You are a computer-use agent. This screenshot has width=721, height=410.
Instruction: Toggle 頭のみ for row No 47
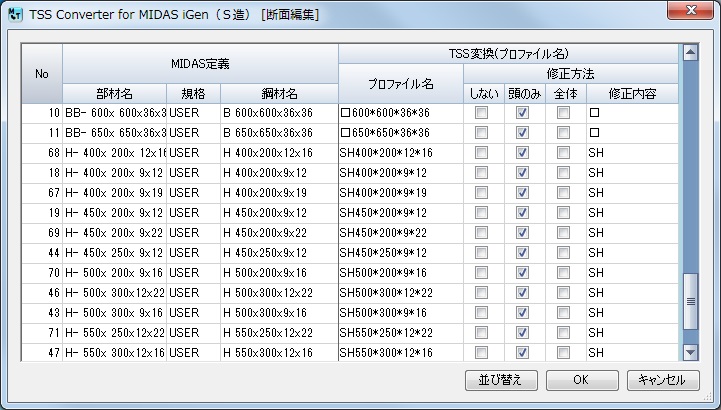tap(522, 353)
